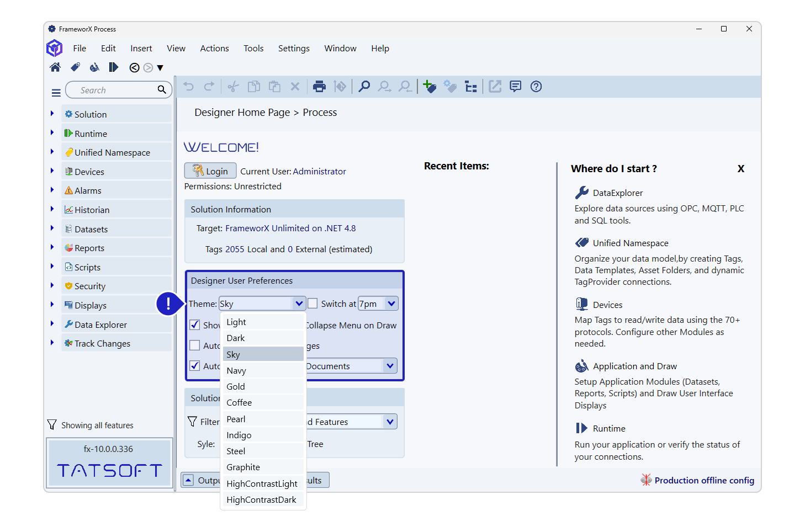Click the open external window icon
Viewport: 805px width, 532px height.
pyautogui.click(x=495, y=87)
